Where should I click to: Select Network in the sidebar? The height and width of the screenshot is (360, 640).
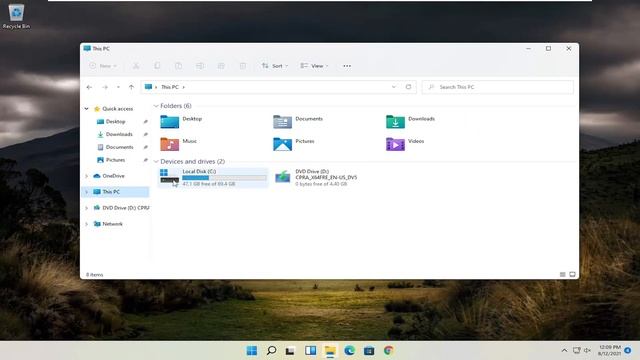tap(112, 224)
